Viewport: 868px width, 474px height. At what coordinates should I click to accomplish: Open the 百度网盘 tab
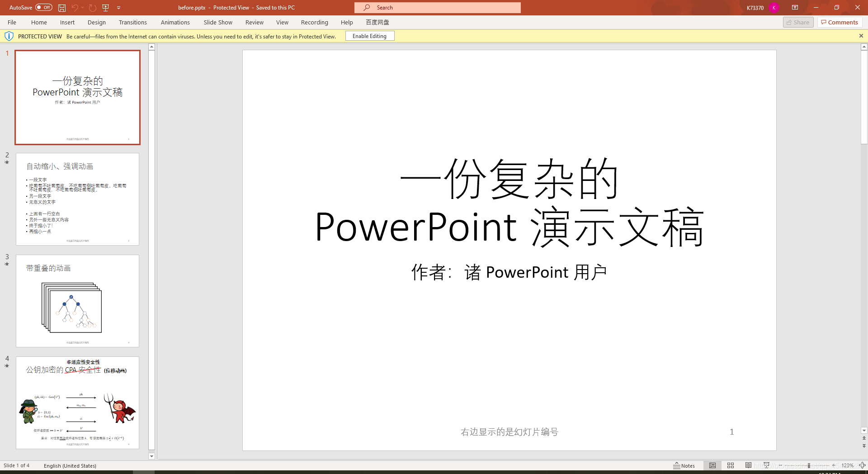point(377,22)
